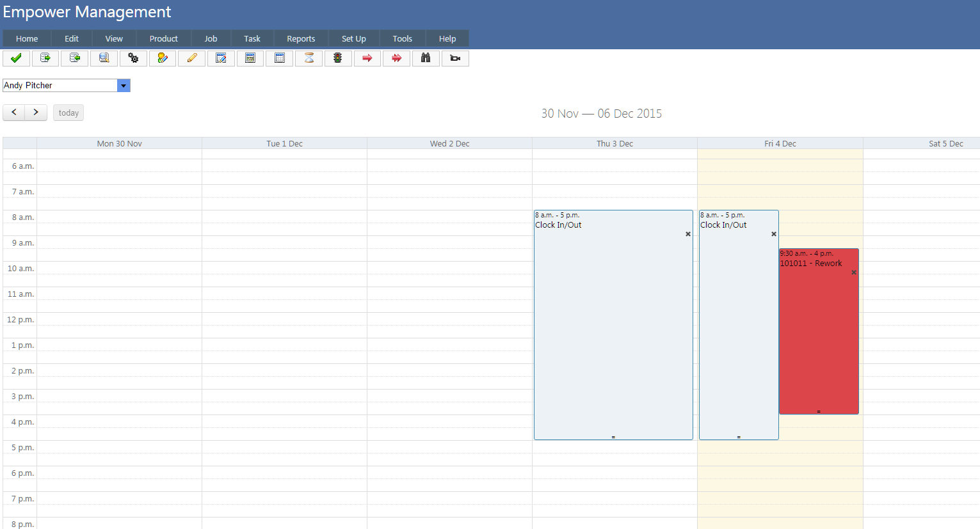Viewport: 980px width, 529px height.
Task: Remove the 101011 - Rework event
Action: click(x=854, y=272)
